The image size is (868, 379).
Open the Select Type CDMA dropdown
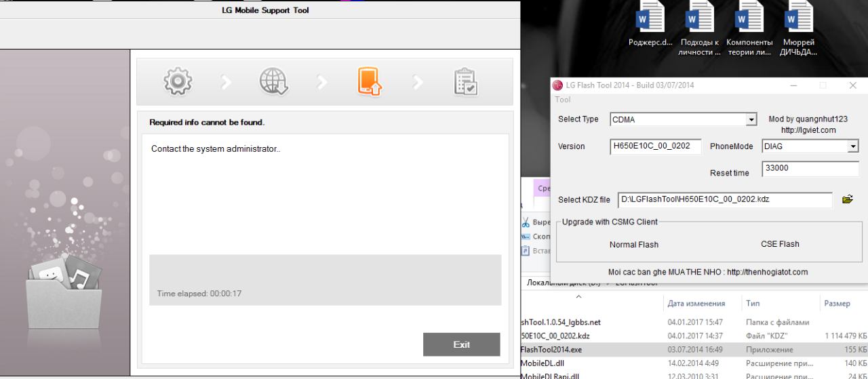(x=751, y=119)
